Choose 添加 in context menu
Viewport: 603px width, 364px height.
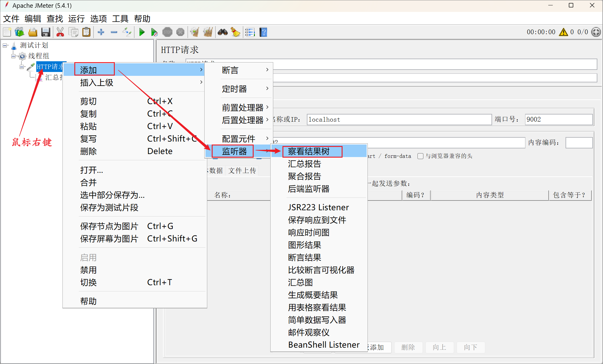pyautogui.click(x=134, y=70)
